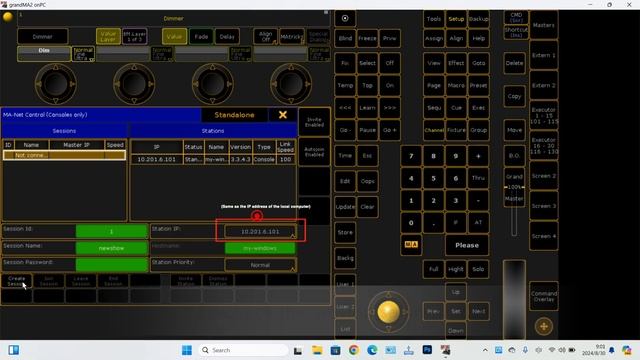Viewport: 640px width, 360px height.
Task: Click the Dim encoder value bar
Action: [44, 54]
